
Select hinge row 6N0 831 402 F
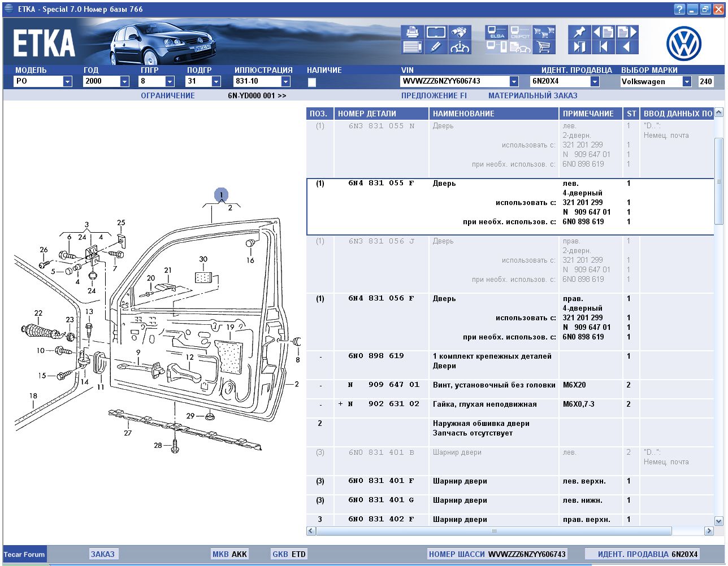(511, 520)
